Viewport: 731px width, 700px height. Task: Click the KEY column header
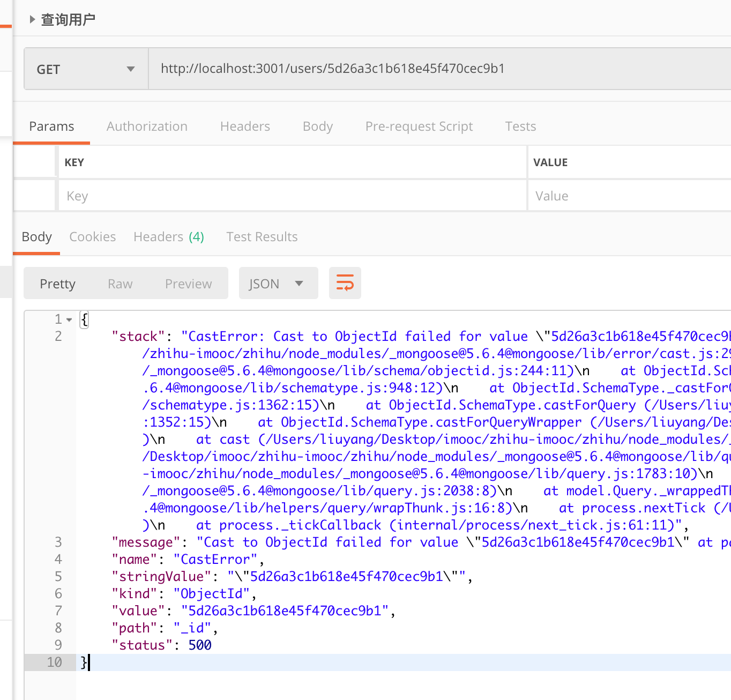point(74,162)
